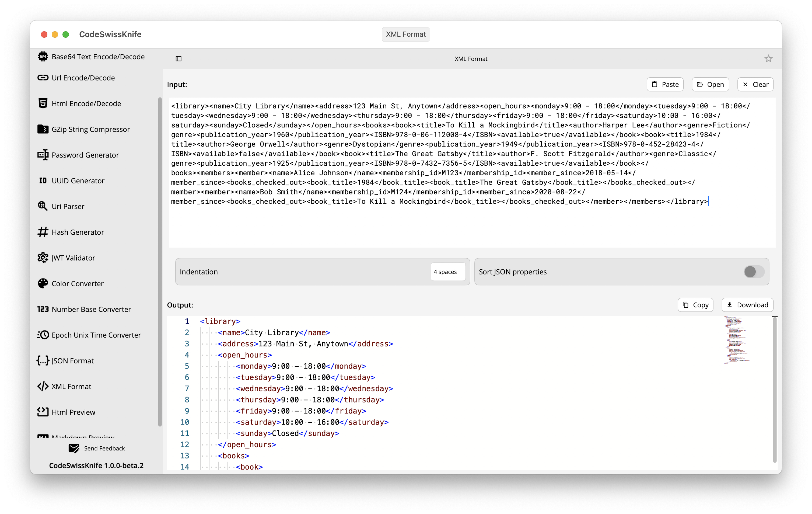The image size is (812, 514).
Task: Click the Url Encode/Decode link icon
Action: (x=43, y=78)
